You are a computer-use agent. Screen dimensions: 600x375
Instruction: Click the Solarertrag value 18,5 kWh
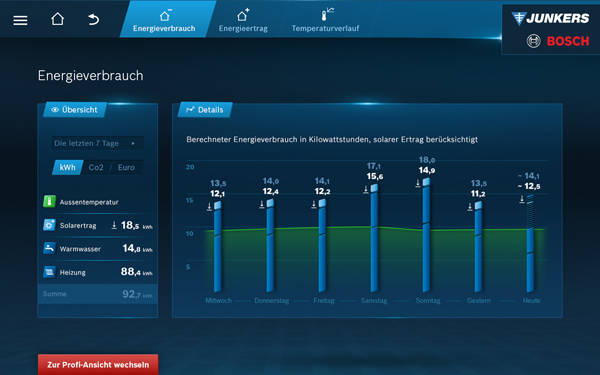137,225
